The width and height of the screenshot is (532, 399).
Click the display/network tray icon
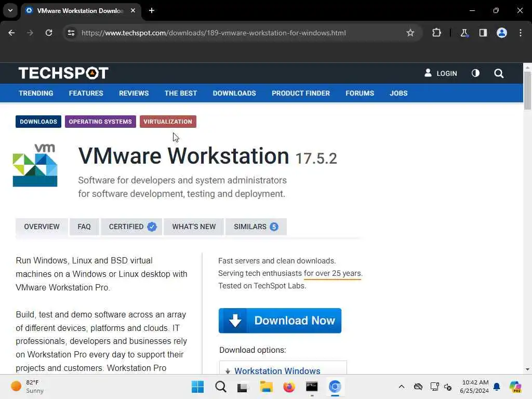click(434, 387)
